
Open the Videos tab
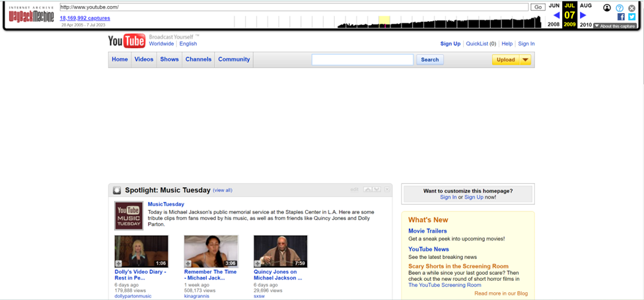pyautogui.click(x=144, y=59)
